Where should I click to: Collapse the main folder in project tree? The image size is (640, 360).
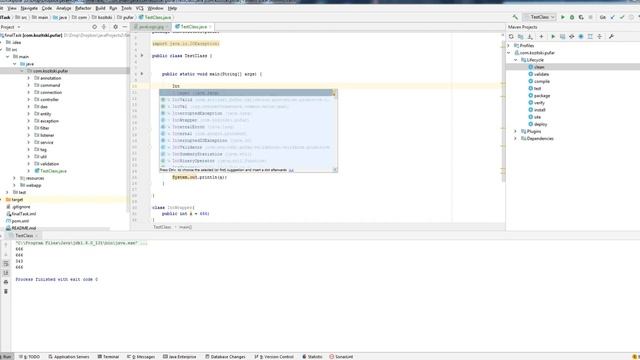click(7, 57)
